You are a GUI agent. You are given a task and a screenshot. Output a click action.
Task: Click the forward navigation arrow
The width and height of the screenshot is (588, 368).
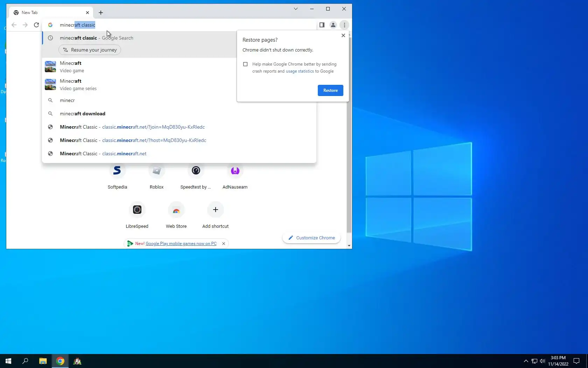25,25
